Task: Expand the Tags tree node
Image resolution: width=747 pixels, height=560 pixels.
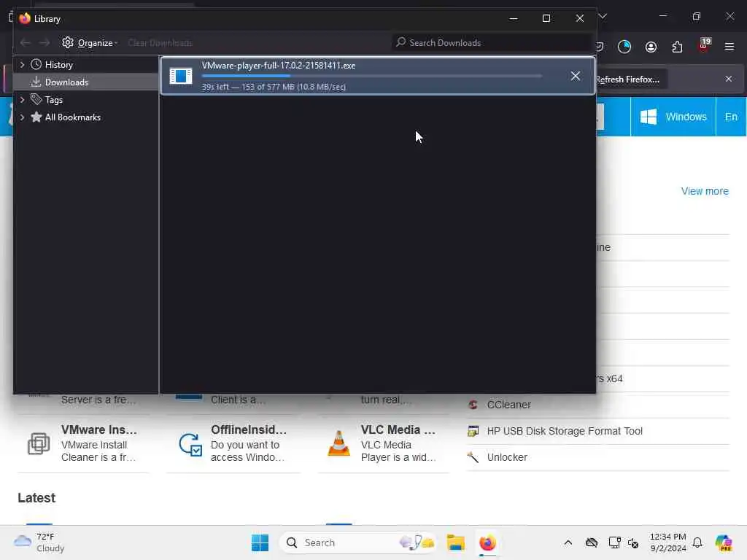Action: click(x=22, y=100)
